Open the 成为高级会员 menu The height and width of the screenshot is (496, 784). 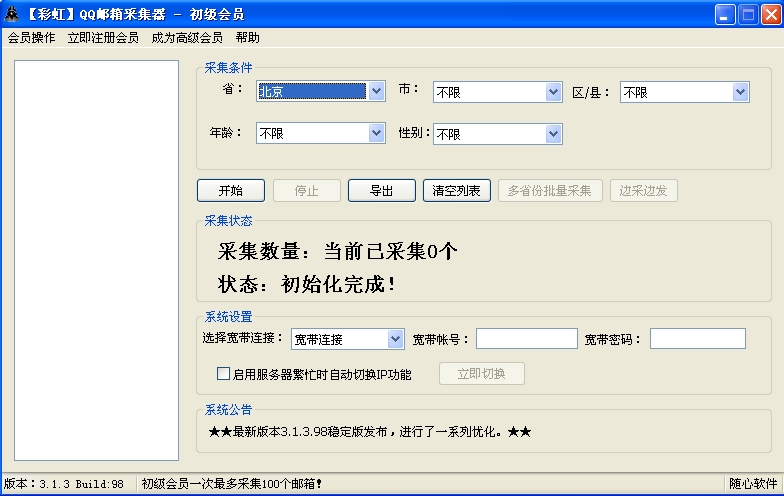point(187,38)
